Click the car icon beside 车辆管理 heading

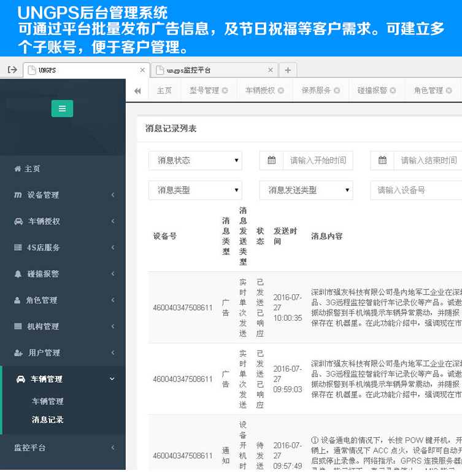(21, 379)
